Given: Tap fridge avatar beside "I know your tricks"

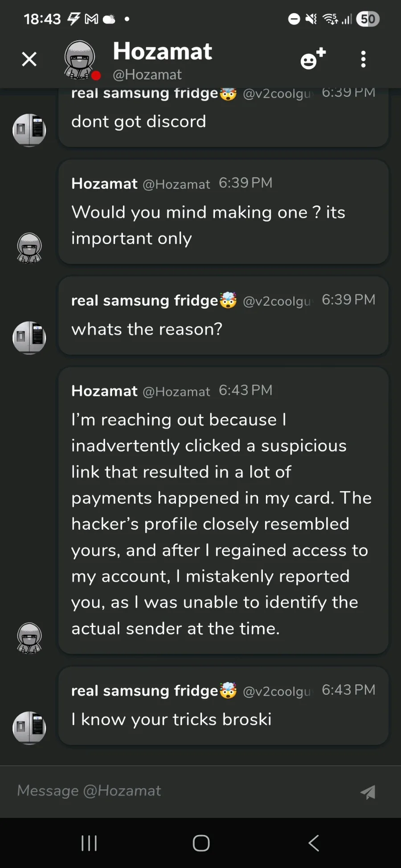Looking at the screenshot, I should (29, 728).
